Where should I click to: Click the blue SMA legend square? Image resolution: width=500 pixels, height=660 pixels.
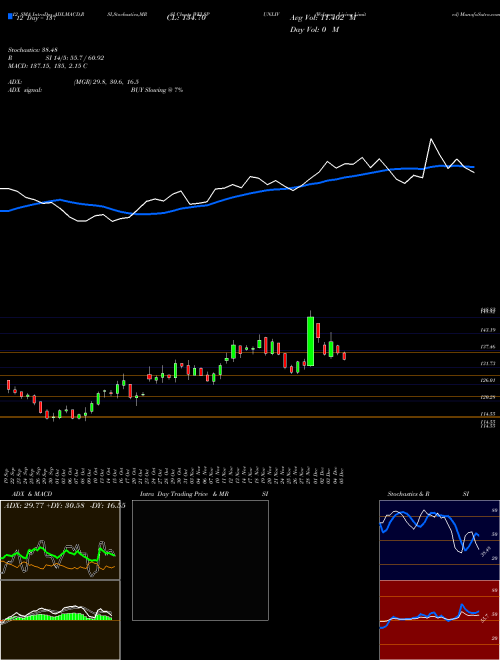tap(10, 16)
